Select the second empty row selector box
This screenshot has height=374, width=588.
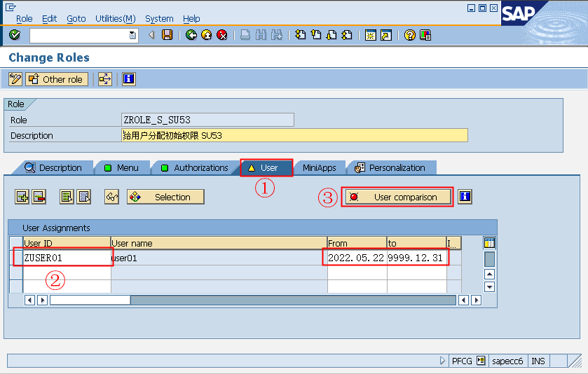pyautogui.click(x=16, y=286)
